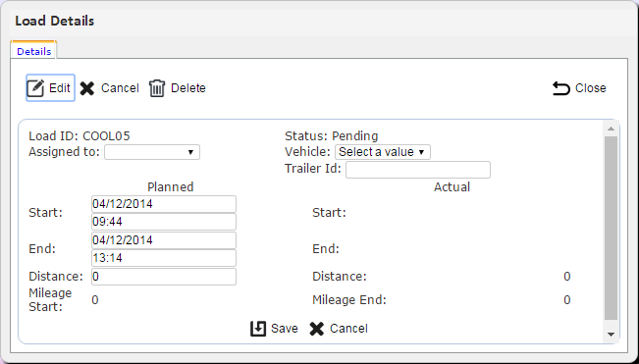The width and height of the screenshot is (639, 364).
Task: Click the bottom Cancel X icon
Action: pos(317,329)
